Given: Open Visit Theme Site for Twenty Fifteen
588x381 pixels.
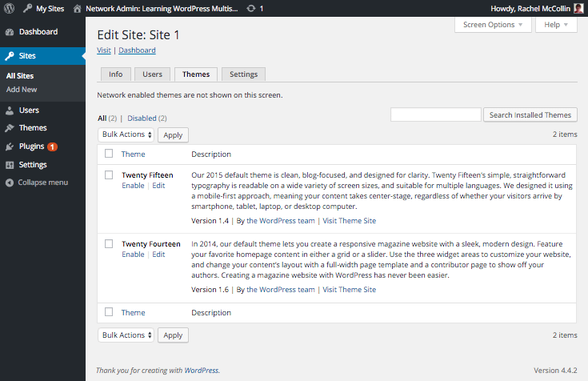Looking at the screenshot, I should pyautogui.click(x=349, y=221).
